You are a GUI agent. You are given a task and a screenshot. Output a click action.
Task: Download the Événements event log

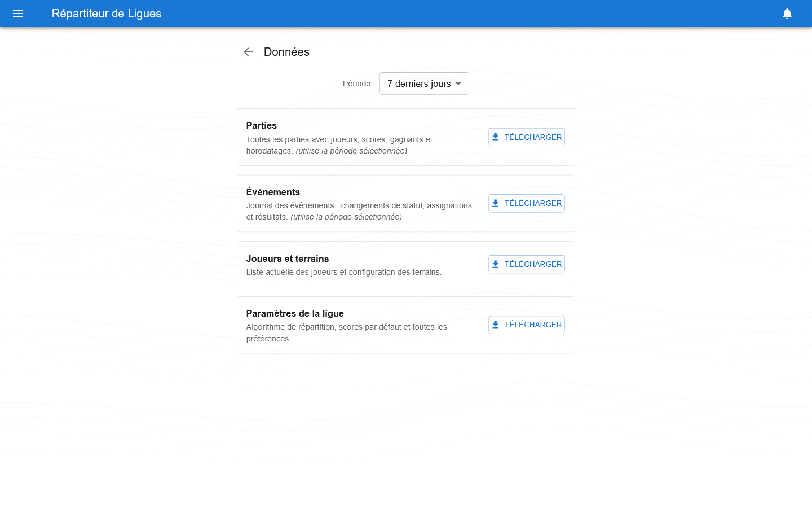[x=526, y=203]
